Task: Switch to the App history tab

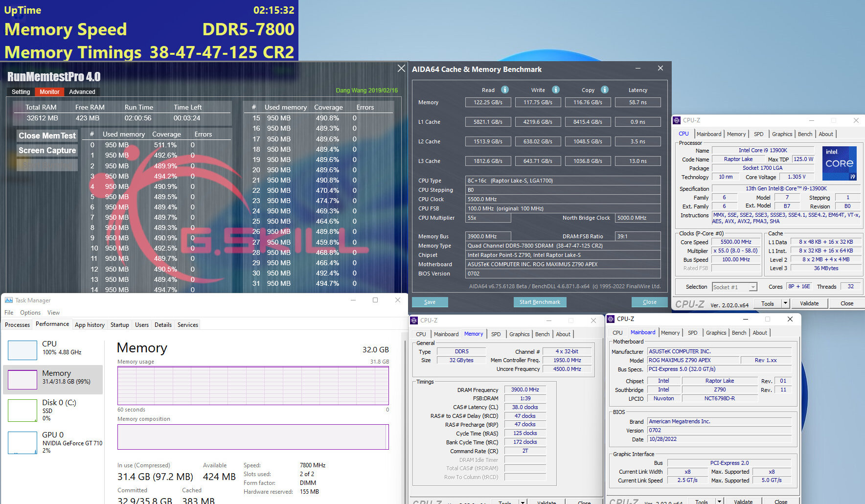Action: click(90, 325)
